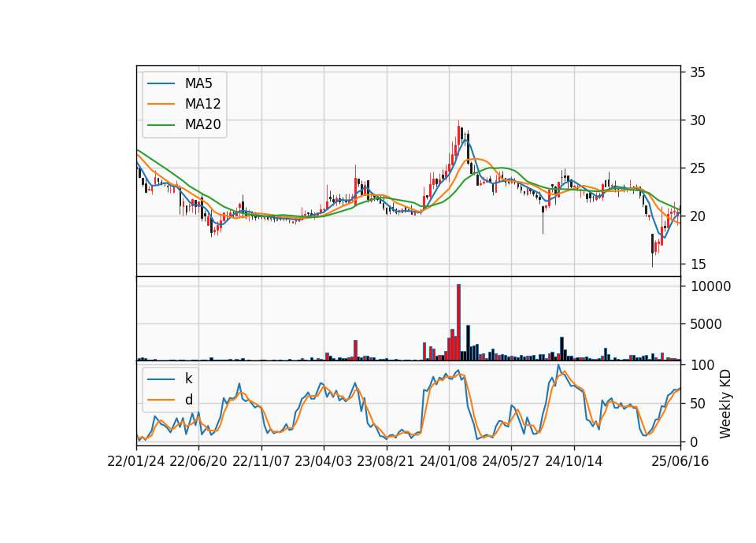756x543 pixels.
Task: Click the 22/06/20 date axis label
Action: 198,462
